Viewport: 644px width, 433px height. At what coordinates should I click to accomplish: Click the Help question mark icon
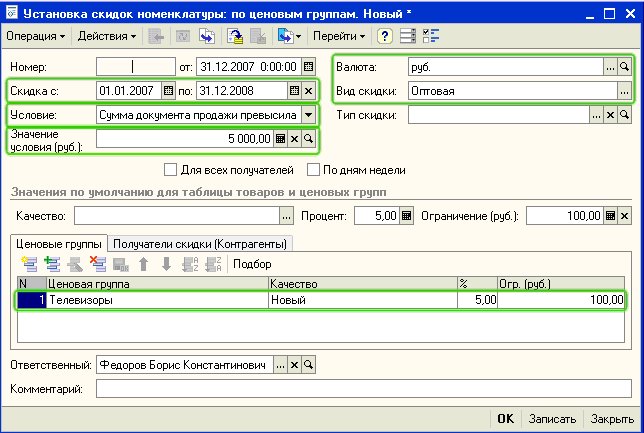[385, 36]
